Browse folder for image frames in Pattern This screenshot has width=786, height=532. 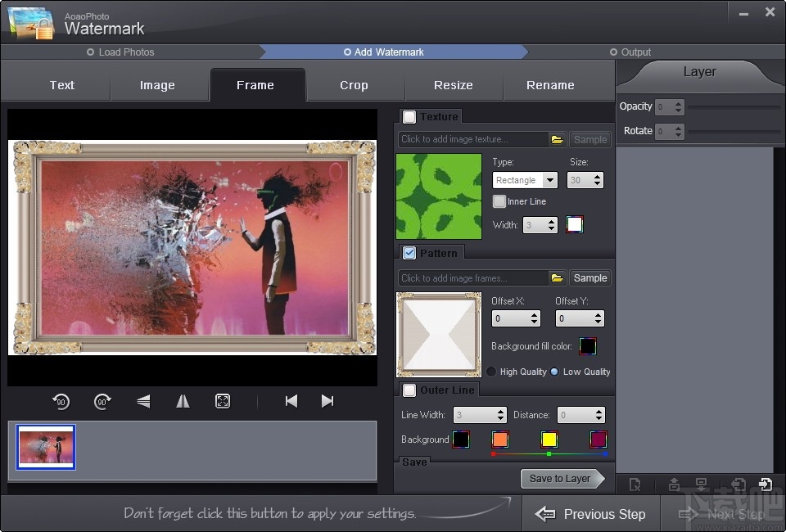click(557, 278)
